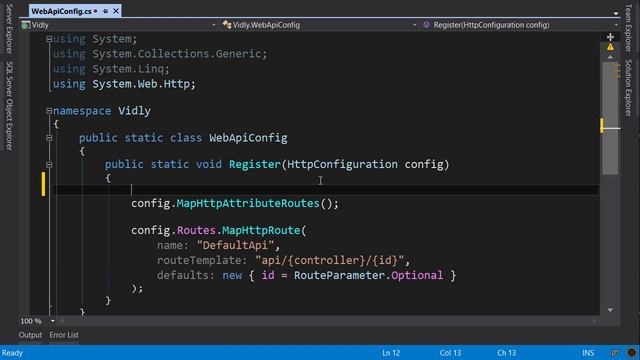This screenshot has height=360, width=640.
Task: Click the using System.Web.Http line
Action: pyautogui.click(x=124, y=84)
